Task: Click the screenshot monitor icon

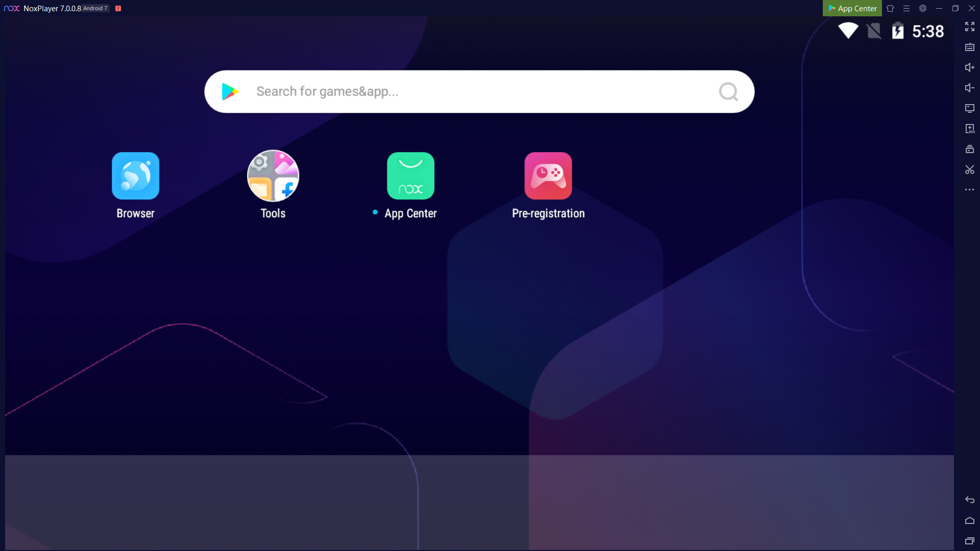Action: [x=969, y=108]
